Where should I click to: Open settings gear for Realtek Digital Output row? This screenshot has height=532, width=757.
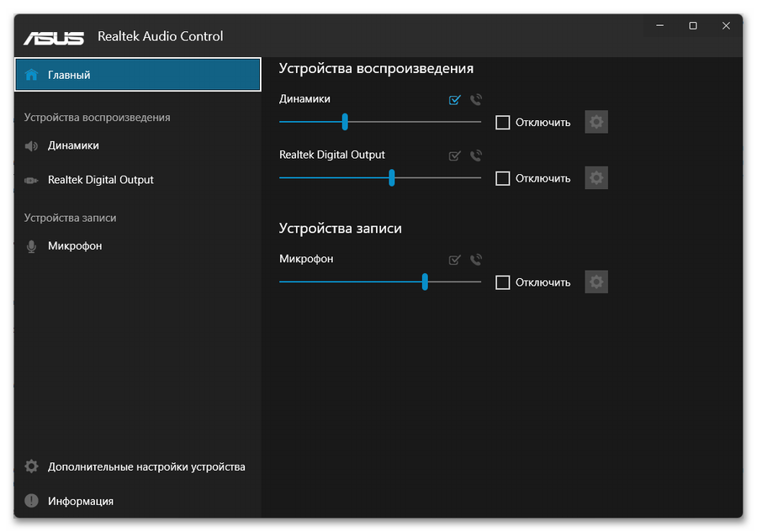pos(596,178)
